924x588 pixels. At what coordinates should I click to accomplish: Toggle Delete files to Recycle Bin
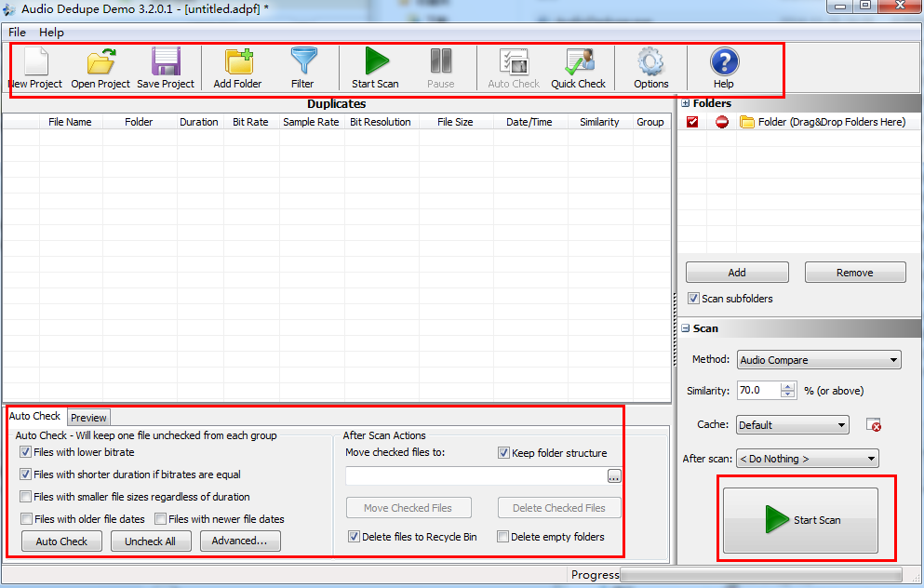[355, 537]
